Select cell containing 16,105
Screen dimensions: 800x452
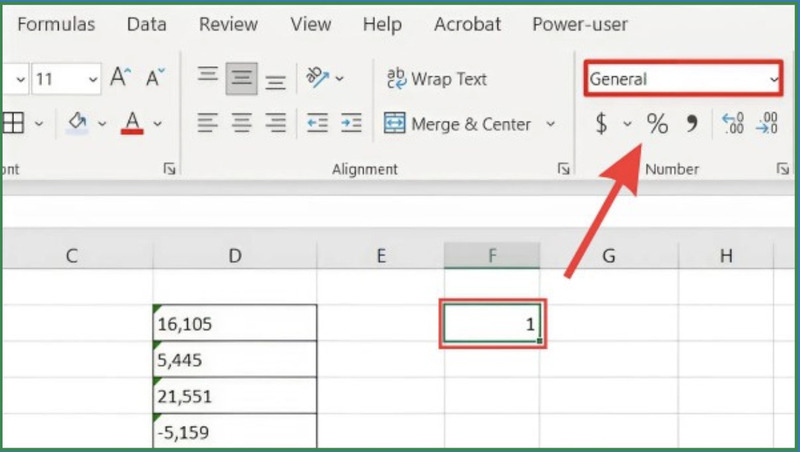point(234,324)
